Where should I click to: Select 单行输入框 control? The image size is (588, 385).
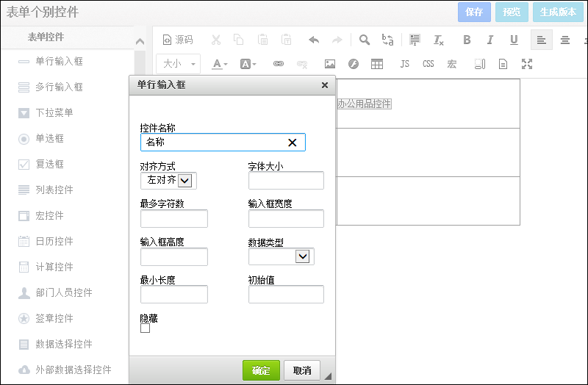click(51, 61)
